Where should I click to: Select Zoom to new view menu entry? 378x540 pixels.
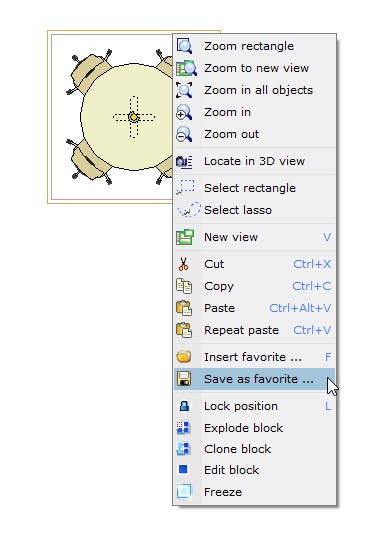point(254,68)
